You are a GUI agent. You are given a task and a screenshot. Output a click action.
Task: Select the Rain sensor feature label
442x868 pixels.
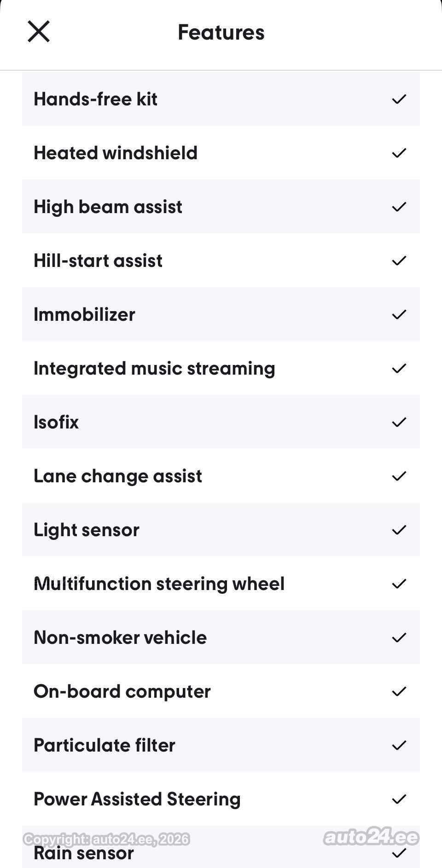[x=84, y=853]
